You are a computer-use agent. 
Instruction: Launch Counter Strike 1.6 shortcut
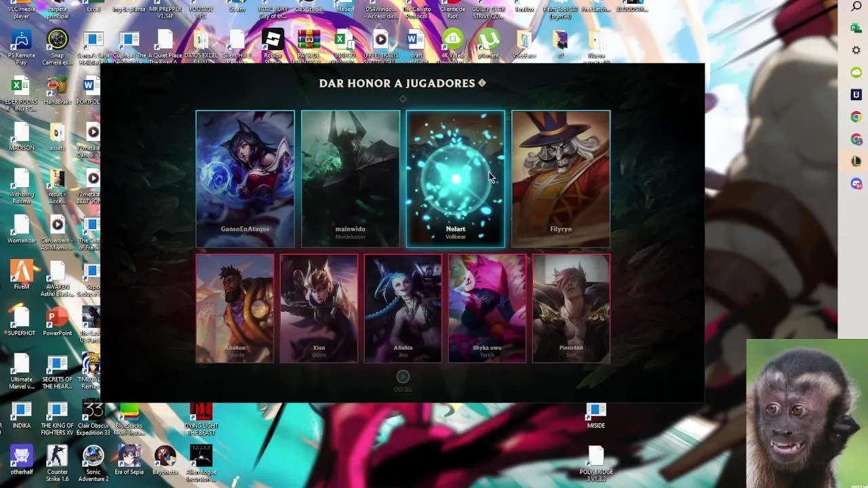point(58,464)
